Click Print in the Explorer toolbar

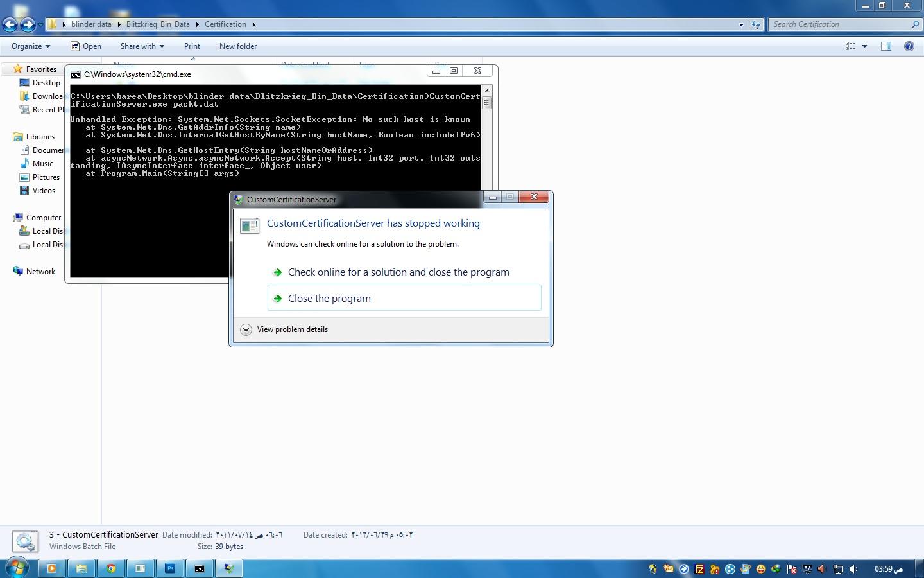(192, 46)
